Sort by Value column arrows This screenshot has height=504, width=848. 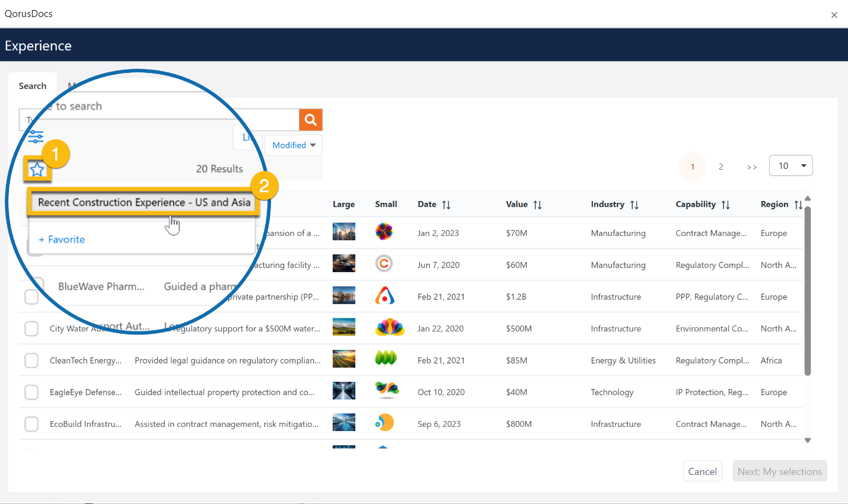click(x=537, y=205)
